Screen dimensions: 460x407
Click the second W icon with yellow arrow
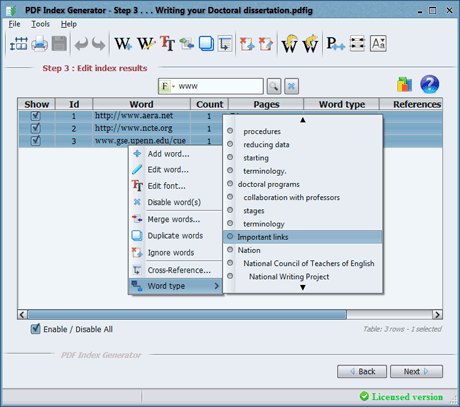tap(310, 44)
